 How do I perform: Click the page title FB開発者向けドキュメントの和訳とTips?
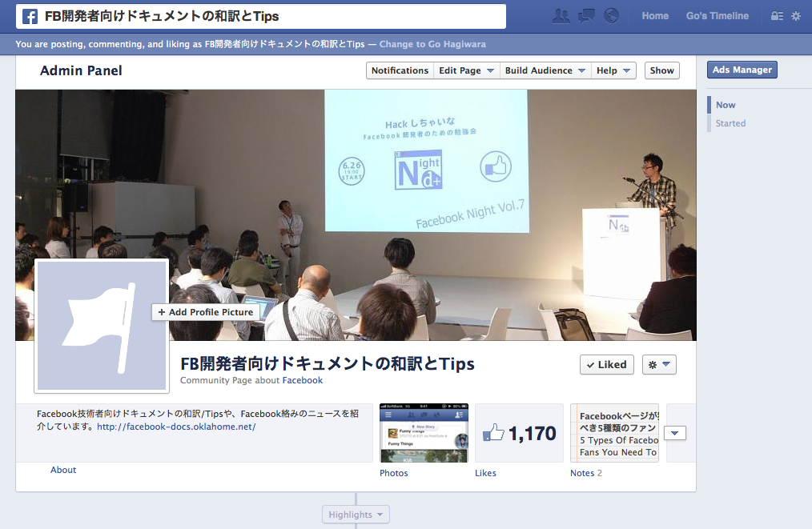tap(328, 364)
